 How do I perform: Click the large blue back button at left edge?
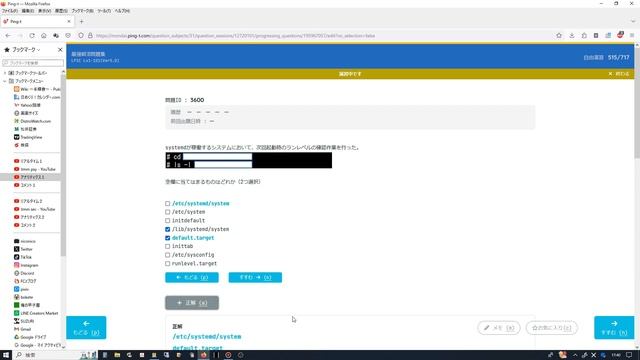tap(86, 327)
